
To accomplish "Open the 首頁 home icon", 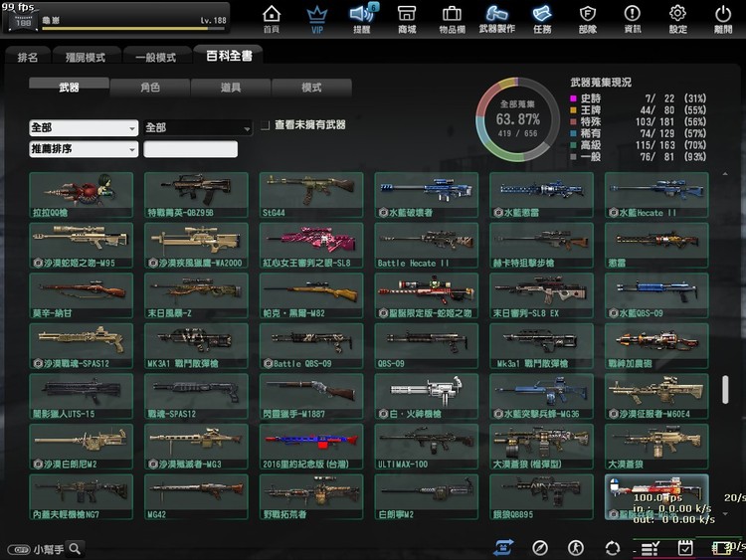I will pos(272,19).
